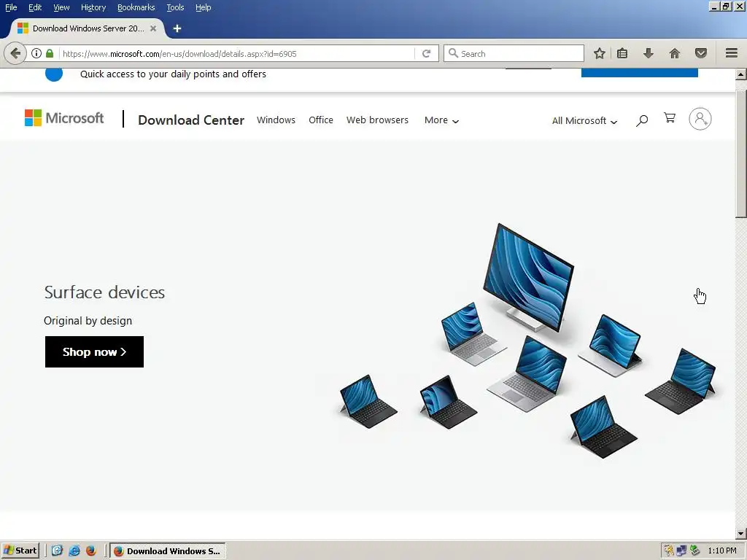Go back with the browser Back arrow

coord(15,53)
